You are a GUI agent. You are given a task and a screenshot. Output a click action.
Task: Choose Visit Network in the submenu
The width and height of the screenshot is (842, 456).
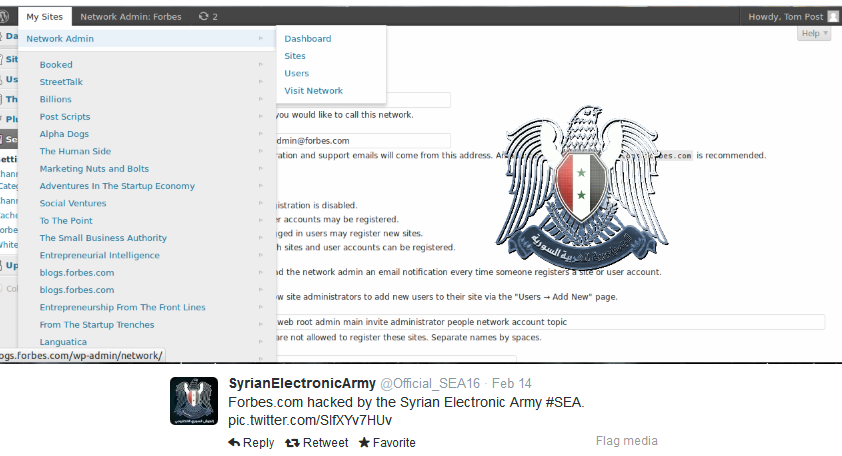click(x=314, y=91)
